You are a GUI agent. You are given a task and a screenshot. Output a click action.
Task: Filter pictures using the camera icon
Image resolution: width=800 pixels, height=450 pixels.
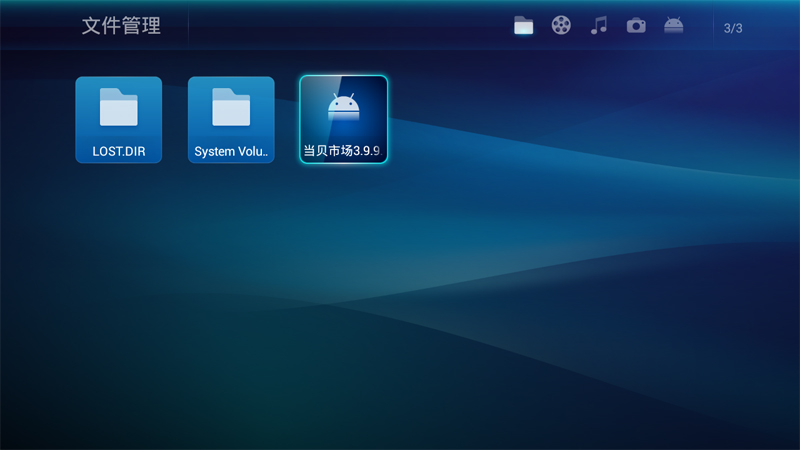click(x=636, y=26)
